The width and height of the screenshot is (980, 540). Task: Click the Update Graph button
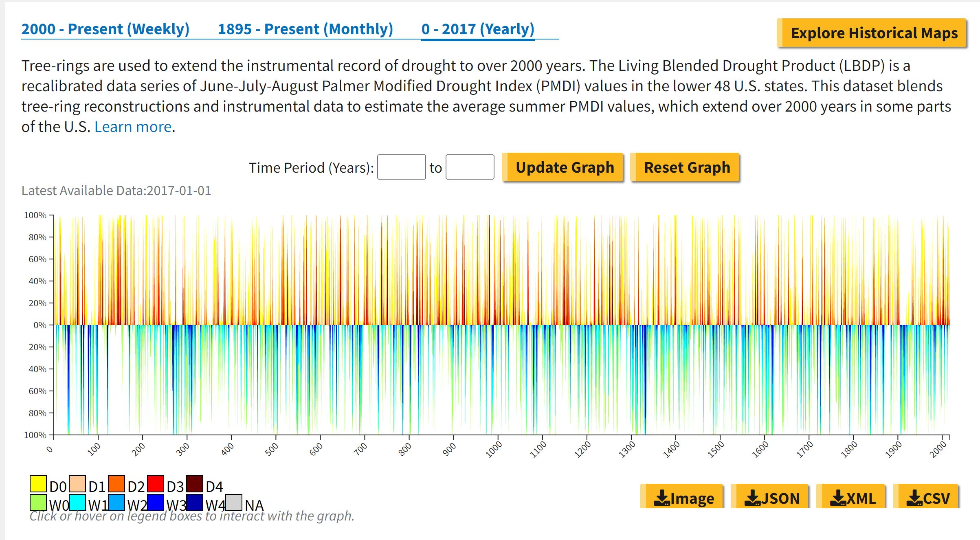click(x=564, y=167)
